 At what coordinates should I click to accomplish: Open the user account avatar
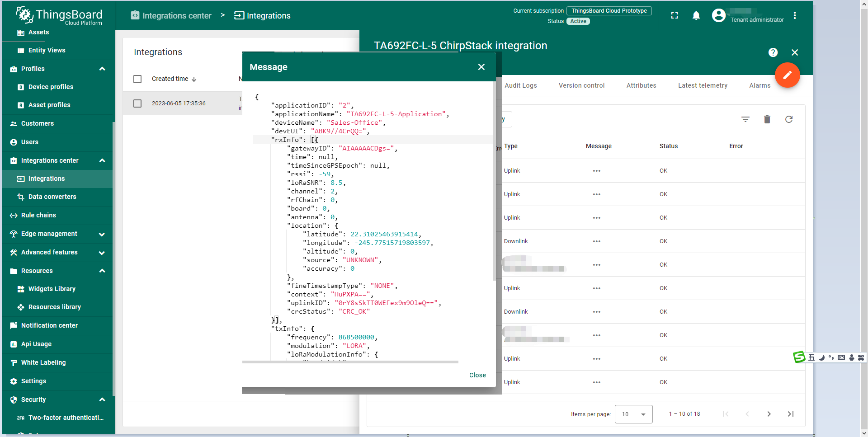718,15
